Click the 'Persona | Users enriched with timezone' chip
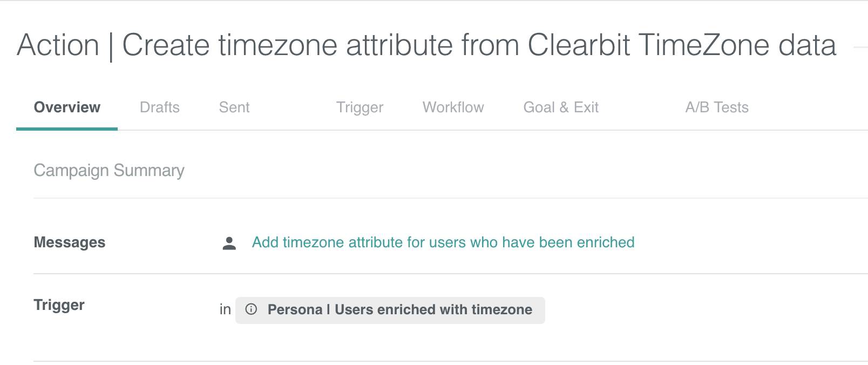Viewport: 868px width, 365px height. pyautogui.click(x=390, y=310)
